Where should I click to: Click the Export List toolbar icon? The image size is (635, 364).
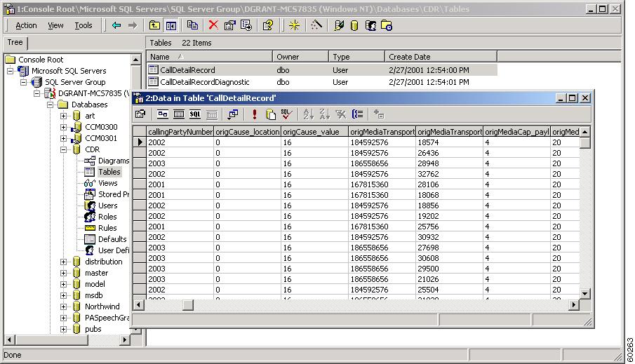pos(246,25)
